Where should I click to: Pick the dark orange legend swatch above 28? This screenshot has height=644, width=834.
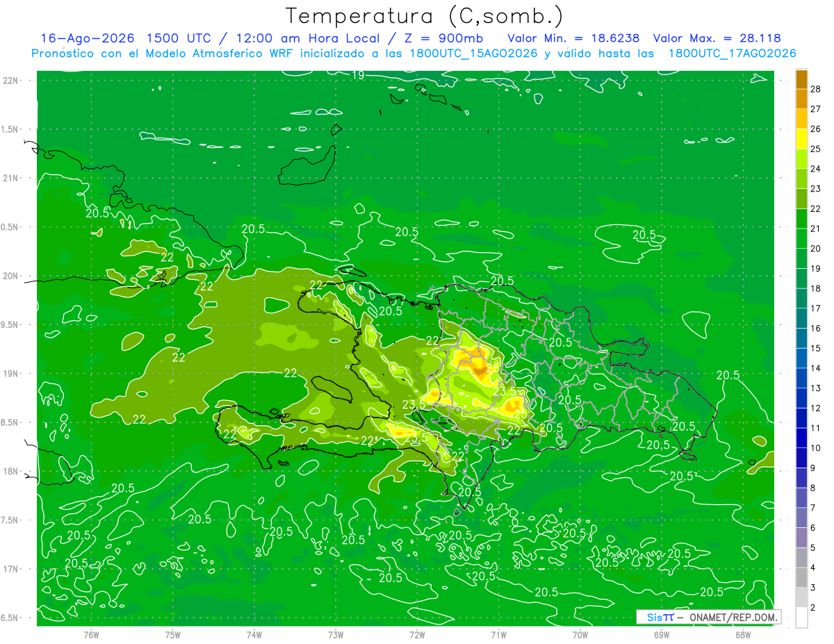pos(801,79)
